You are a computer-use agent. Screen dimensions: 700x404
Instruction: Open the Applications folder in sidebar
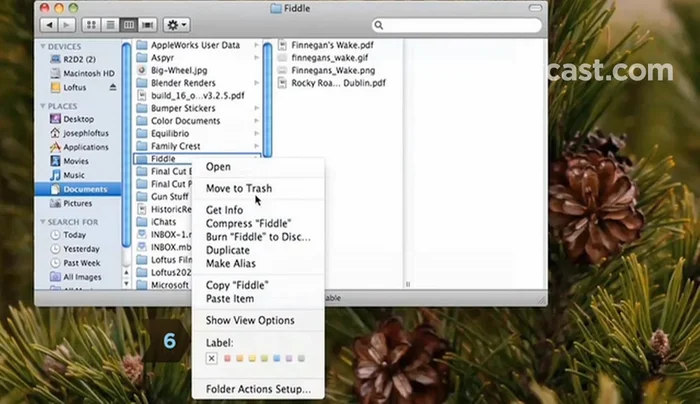[84, 147]
